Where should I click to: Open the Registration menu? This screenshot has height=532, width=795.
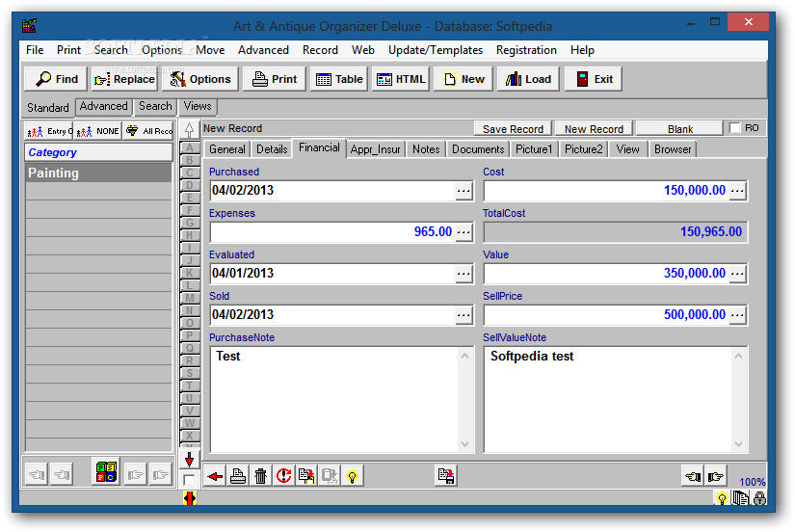(x=526, y=50)
